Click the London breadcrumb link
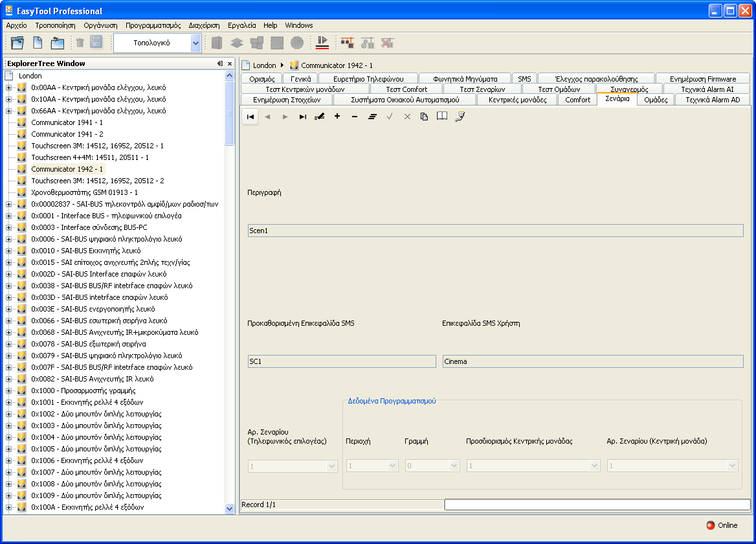The height and width of the screenshot is (544, 756). [x=264, y=65]
